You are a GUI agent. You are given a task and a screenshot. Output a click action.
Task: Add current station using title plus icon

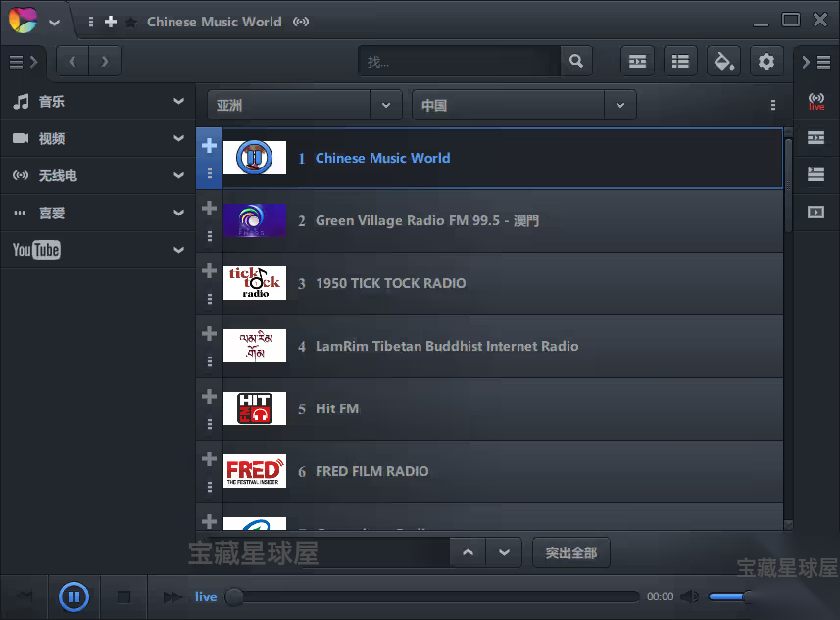(111, 22)
